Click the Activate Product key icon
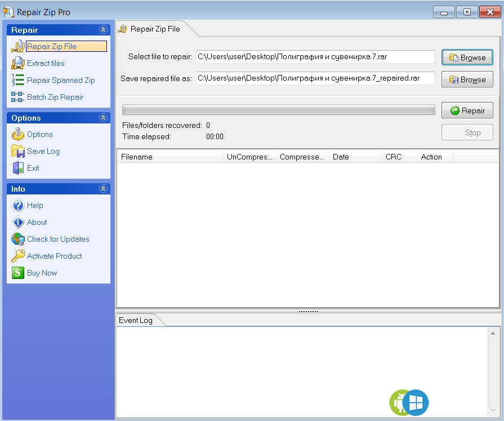 [18, 256]
